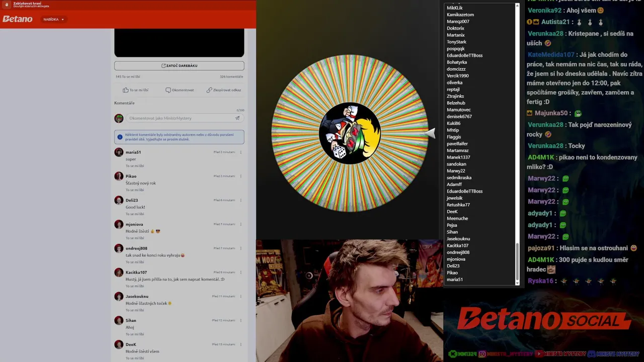Click Sihan's avatar in comments

[119, 320]
